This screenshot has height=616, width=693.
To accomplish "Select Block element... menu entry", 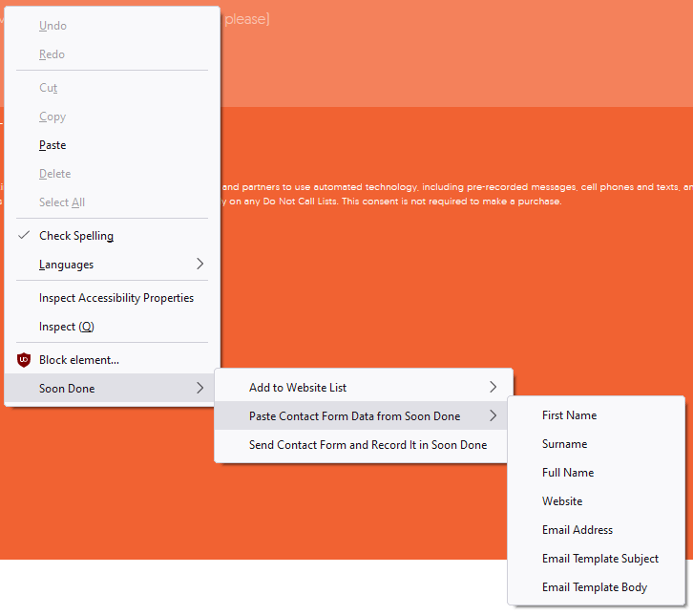I will point(113,360).
